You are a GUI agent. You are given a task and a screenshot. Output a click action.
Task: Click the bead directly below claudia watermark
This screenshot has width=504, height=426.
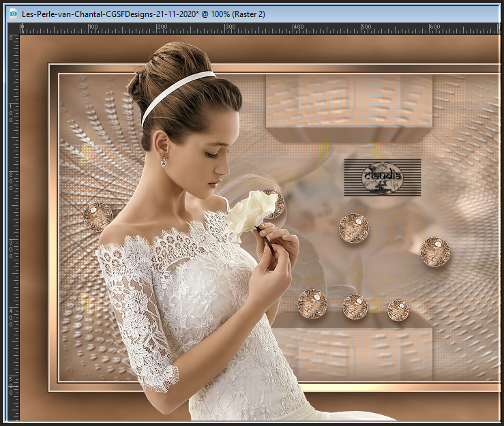point(354,228)
